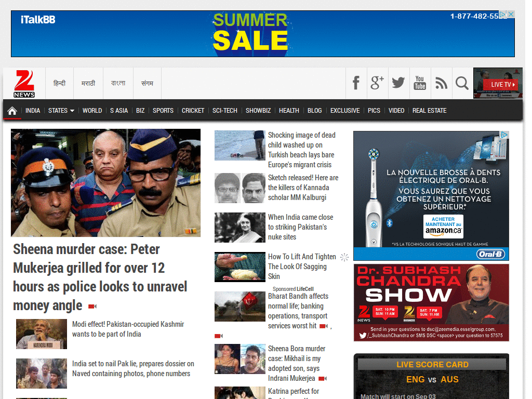This screenshot has height=399, width=532.
Task: Open the VIDEO section
Action: click(396, 111)
